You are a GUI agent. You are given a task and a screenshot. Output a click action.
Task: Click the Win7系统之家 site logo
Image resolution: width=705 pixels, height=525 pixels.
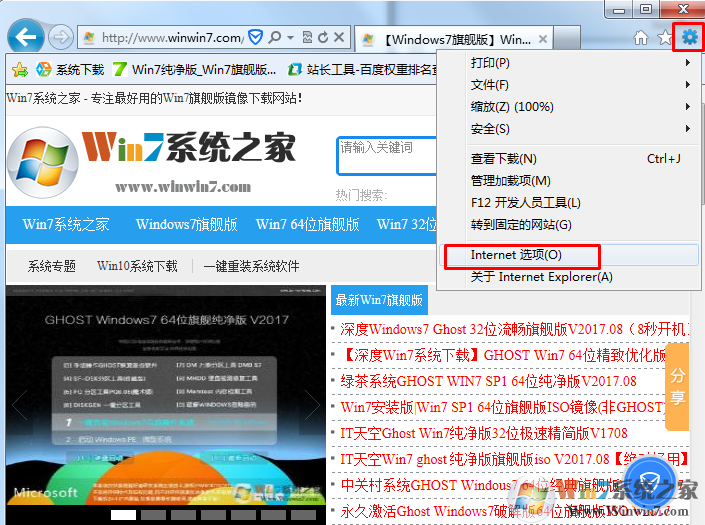152,162
